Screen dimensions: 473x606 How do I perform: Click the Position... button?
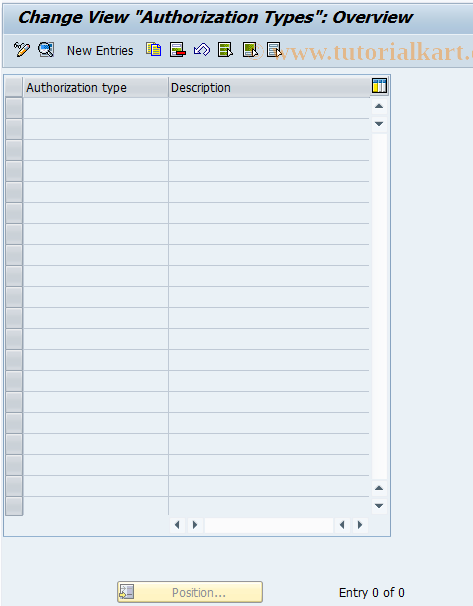coord(190,592)
